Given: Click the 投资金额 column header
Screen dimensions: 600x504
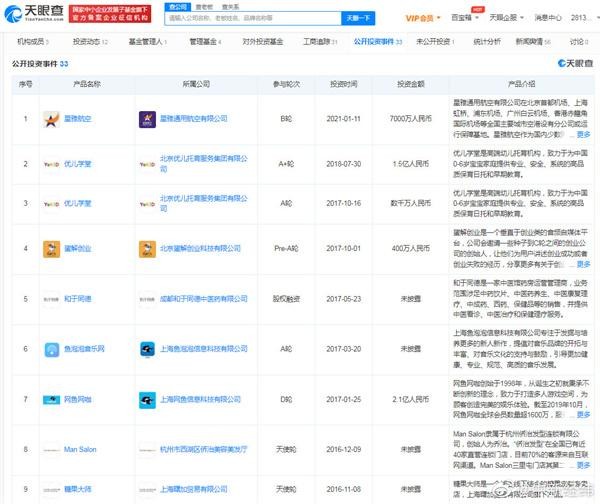Looking at the screenshot, I should pos(411,84).
